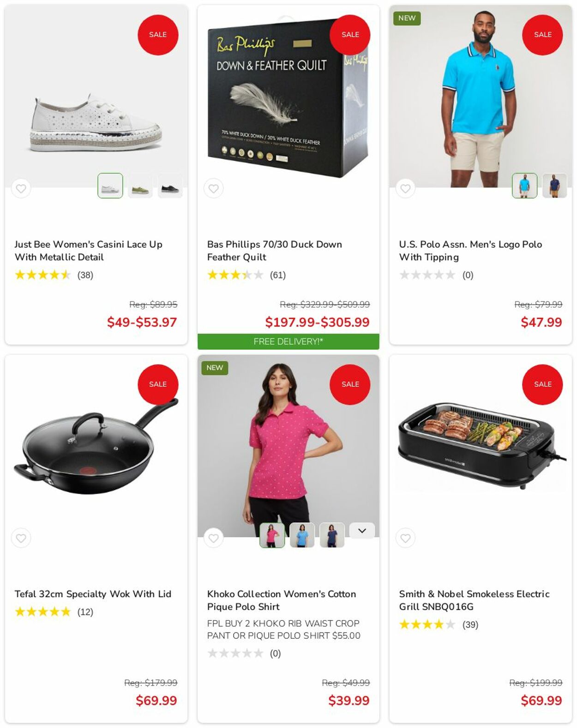
Task: Click the SALE badge on the Tefal wok
Action: 158,384
